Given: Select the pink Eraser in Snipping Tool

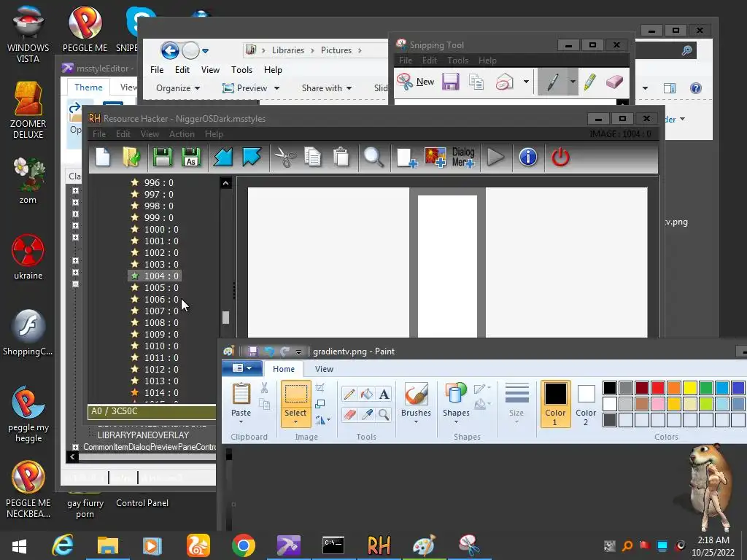Looking at the screenshot, I should tap(614, 82).
